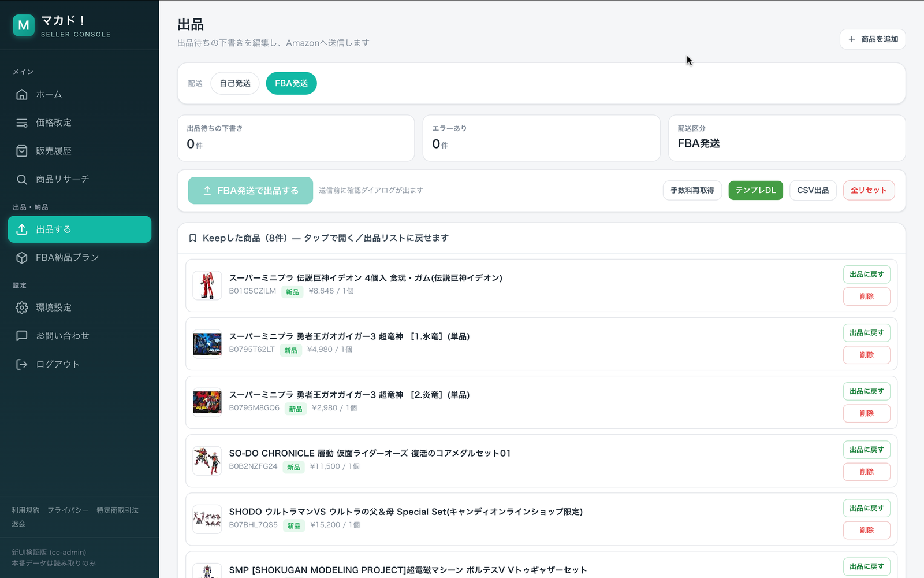Click CSV出品 button
Viewport: 924px width, 578px height.
813,190
